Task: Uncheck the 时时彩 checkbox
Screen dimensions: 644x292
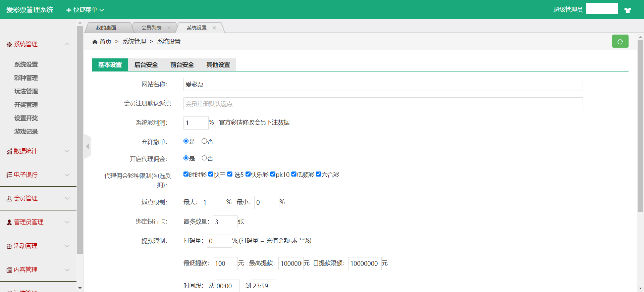Action: click(186, 174)
